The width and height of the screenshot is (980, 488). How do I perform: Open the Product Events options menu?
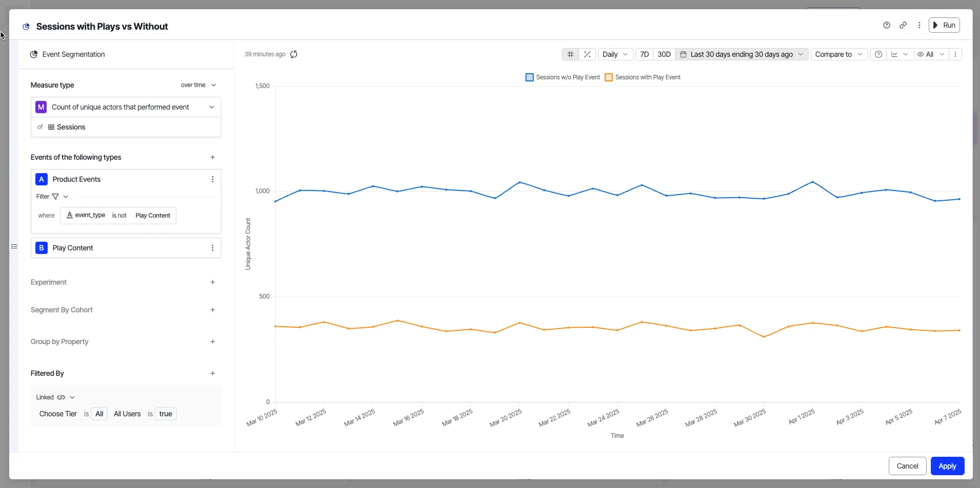[x=213, y=179]
